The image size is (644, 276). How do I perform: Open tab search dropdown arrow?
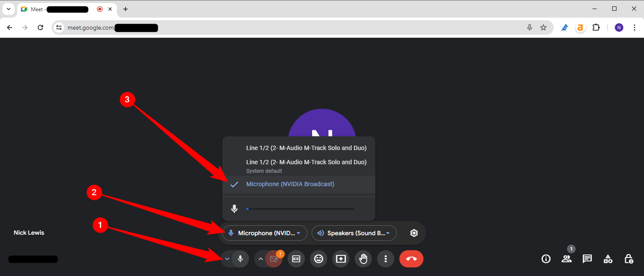pos(8,9)
